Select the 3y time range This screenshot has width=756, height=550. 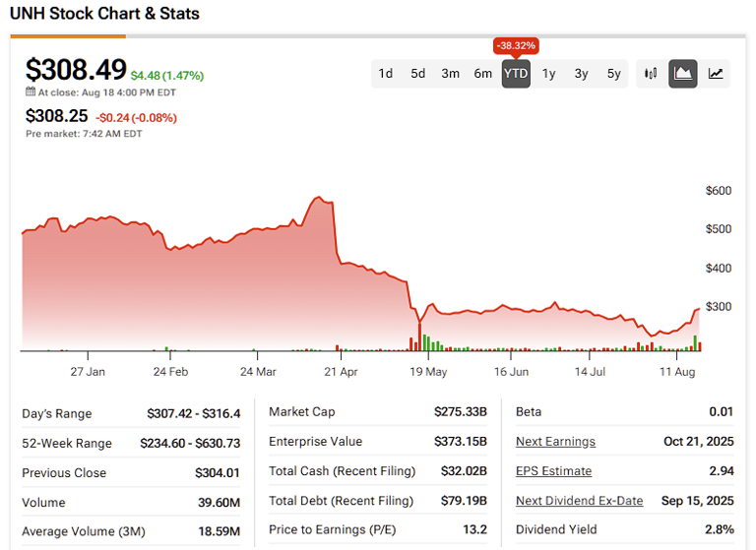click(x=581, y=73)
